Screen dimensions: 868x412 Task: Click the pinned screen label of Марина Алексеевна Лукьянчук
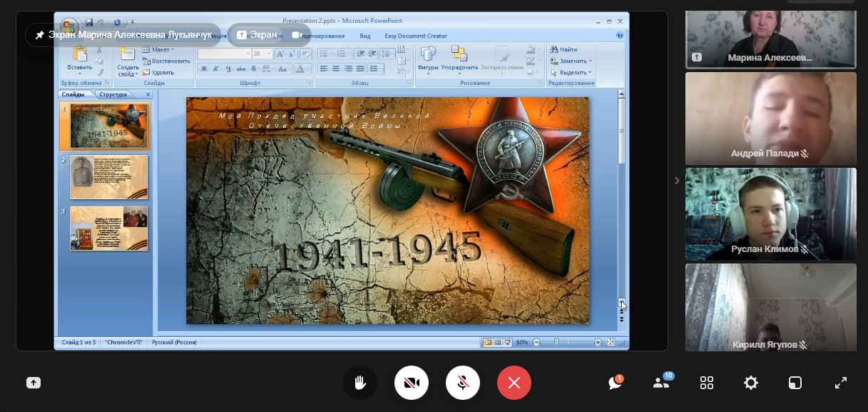(x=123, y=34)
